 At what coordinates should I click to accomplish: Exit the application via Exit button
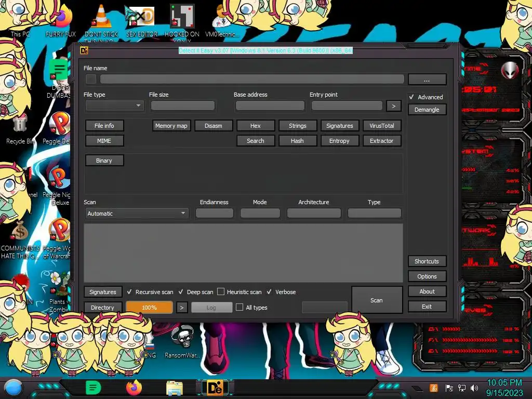click(427, 307)
